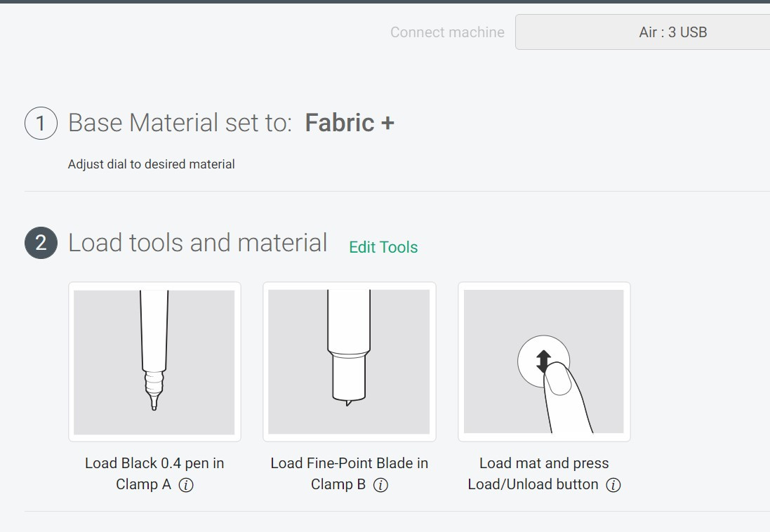The width and height of the screenshot is (770, 532).
Task: Click the blade tip in the Fine-Point illustration
Action: [348, 402]
